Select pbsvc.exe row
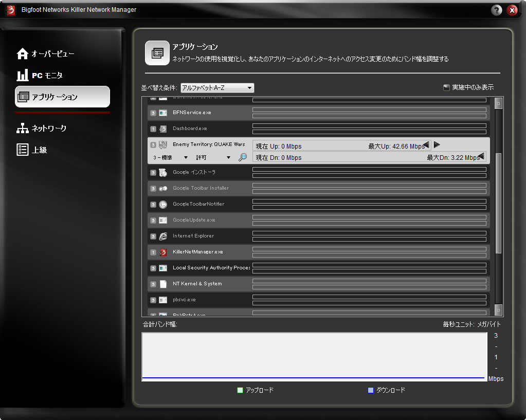 (318, 300)
